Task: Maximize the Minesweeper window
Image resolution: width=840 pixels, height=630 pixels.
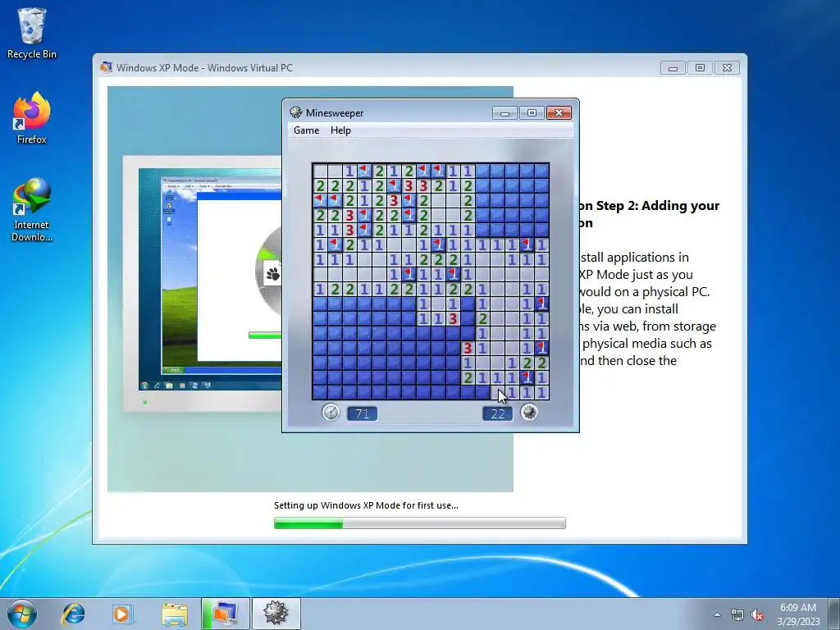Action: [532, 112]
